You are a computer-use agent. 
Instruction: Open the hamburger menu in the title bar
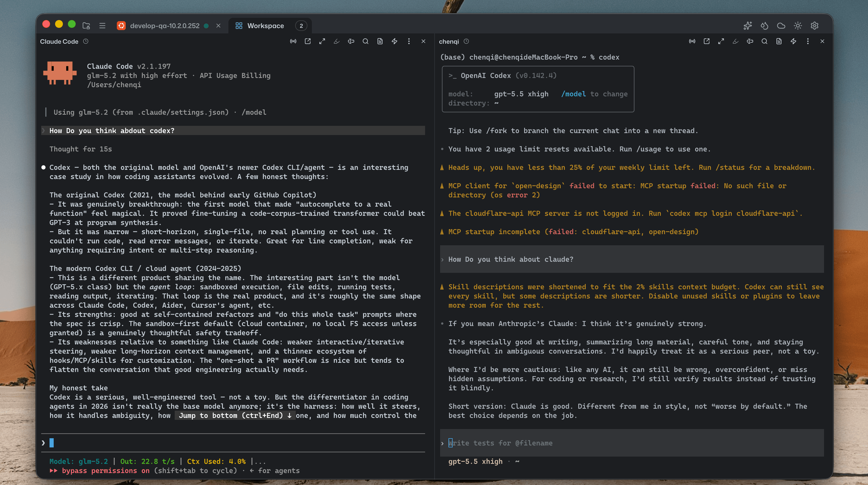click(x=102, y=26)
